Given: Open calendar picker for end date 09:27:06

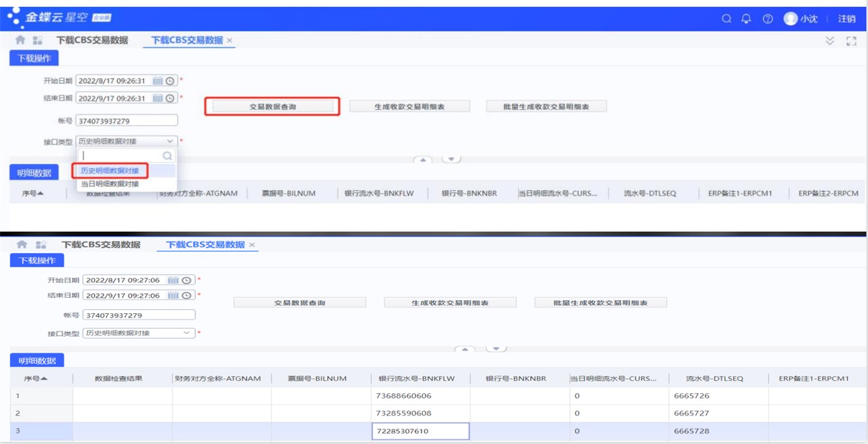Looking at the screenshot, I should [173, 296].
